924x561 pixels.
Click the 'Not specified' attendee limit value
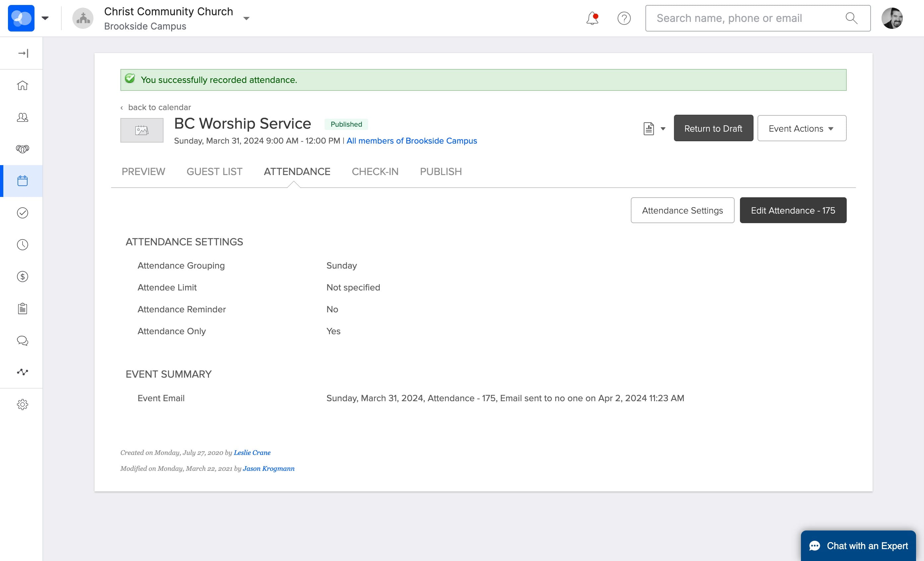point(353,287)
